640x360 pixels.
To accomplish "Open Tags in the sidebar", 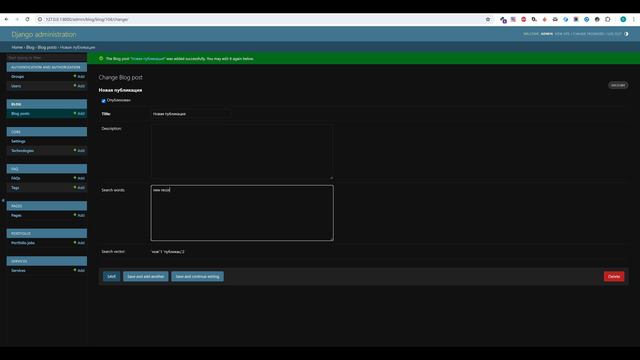I will click(15, 188).
